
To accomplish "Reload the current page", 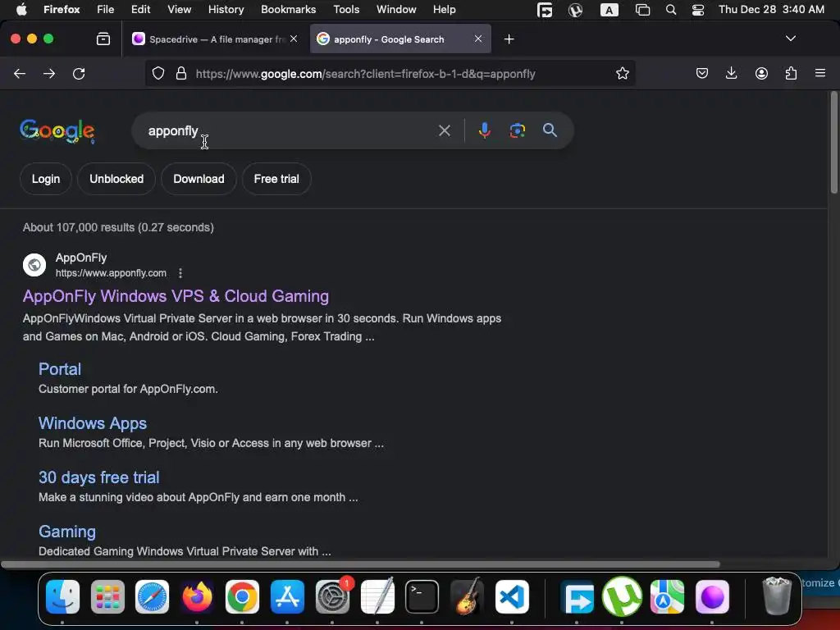I will [79, 73].
